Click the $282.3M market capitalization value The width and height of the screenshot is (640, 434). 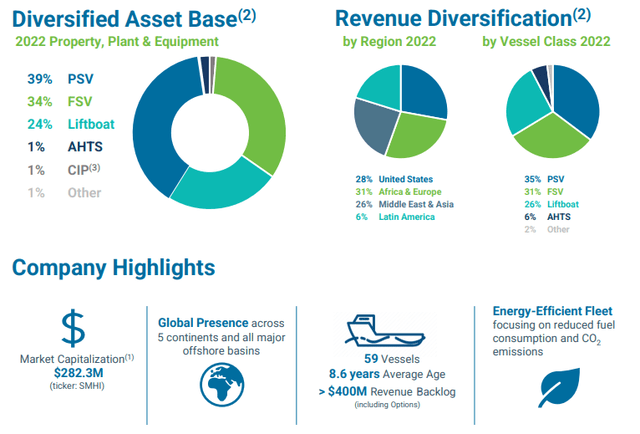click(x=77, y=372)
